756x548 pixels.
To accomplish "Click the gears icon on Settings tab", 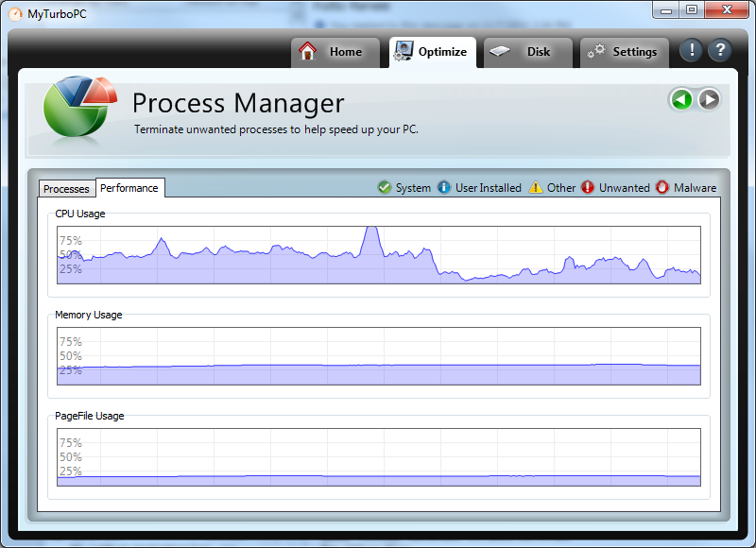I will [596, 51].
